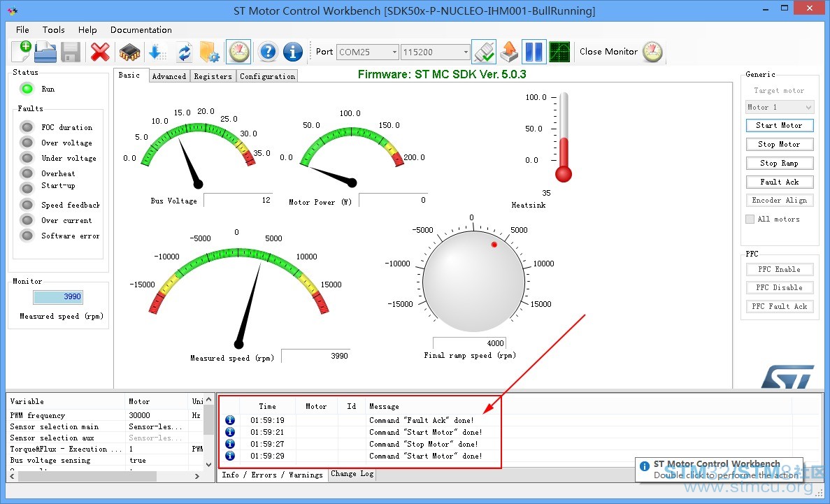This screenshot has height=504, width=830.
Task: Click the blue download arrow generation icon
Action: 157,52
